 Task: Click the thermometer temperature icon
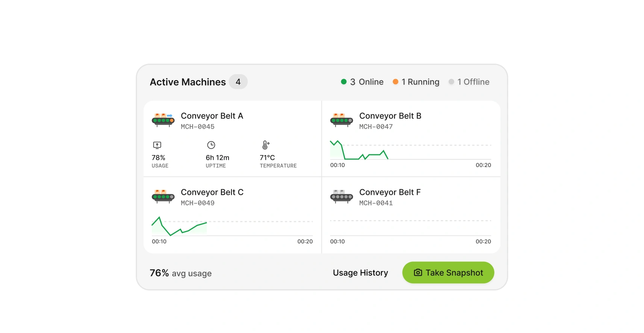pos(265,145)
